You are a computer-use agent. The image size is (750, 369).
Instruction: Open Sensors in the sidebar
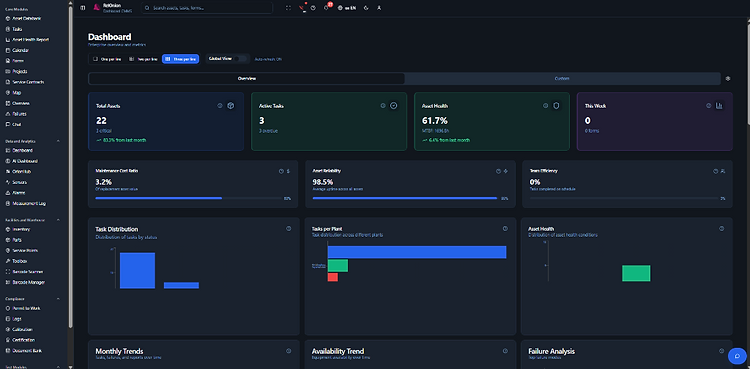click(16, 182)
